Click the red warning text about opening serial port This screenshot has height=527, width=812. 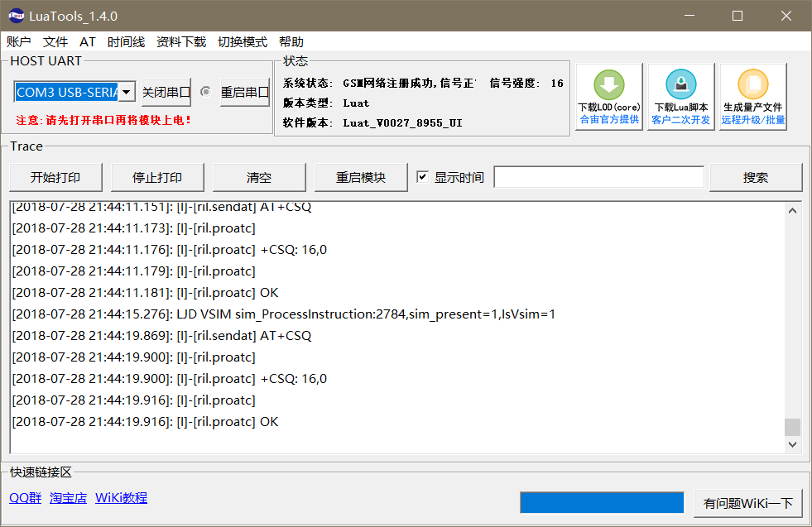103,120
